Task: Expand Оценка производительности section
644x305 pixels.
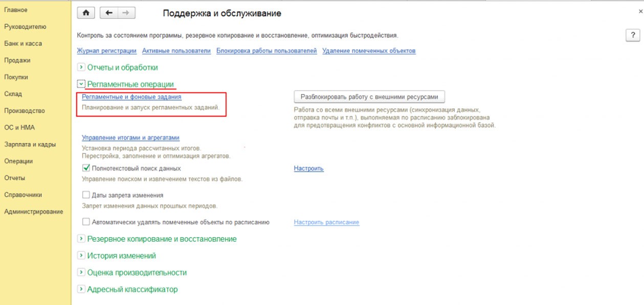Action: pyautogui.click(x=81, y=273)
